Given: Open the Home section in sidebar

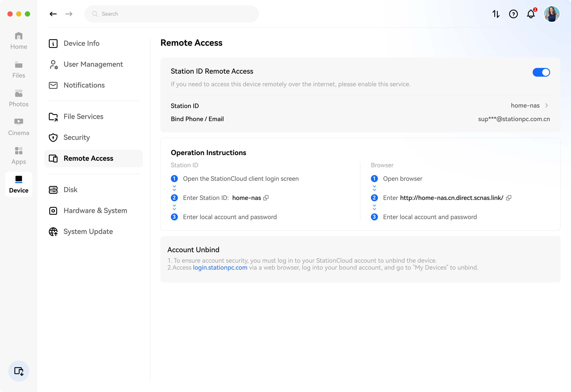Looking at the screenshot, I should [x=19, y=41].
